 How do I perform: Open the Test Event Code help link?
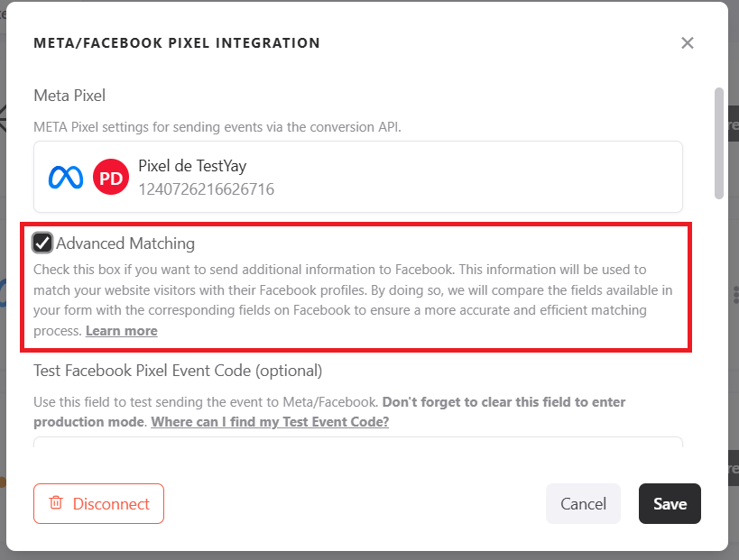tap(270, 421)
